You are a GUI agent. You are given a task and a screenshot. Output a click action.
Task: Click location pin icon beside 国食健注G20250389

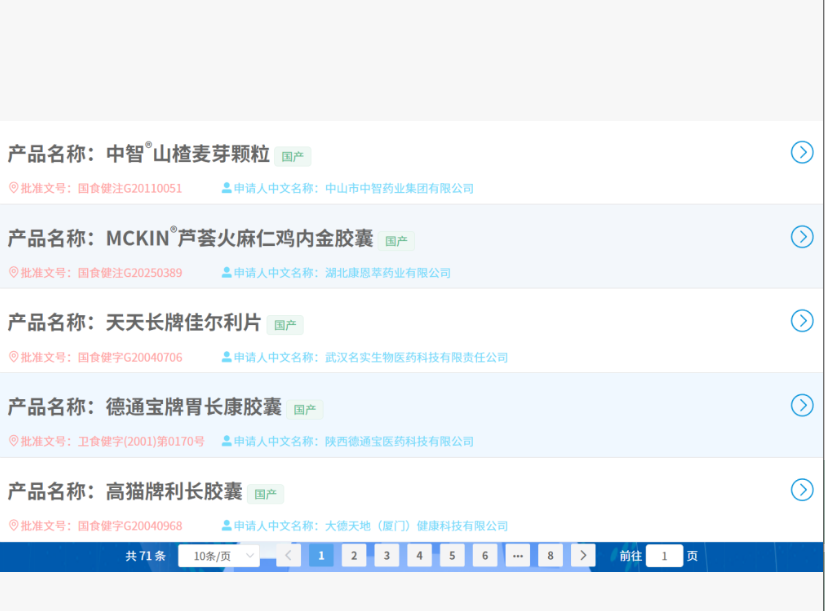coord(14,273)
